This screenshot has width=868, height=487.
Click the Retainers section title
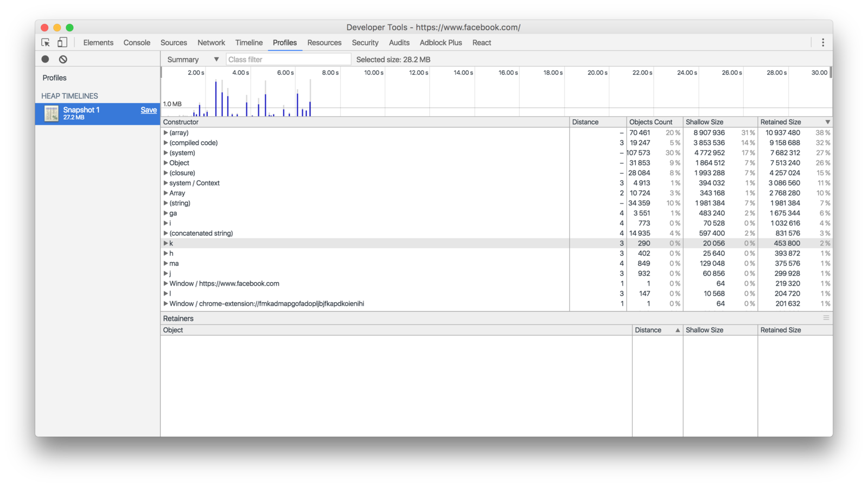tap(178, 319)
